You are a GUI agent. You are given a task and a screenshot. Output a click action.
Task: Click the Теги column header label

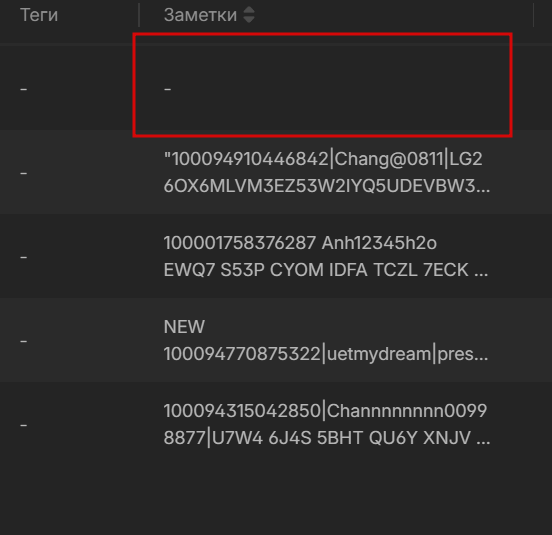click(x=39, y=15)
